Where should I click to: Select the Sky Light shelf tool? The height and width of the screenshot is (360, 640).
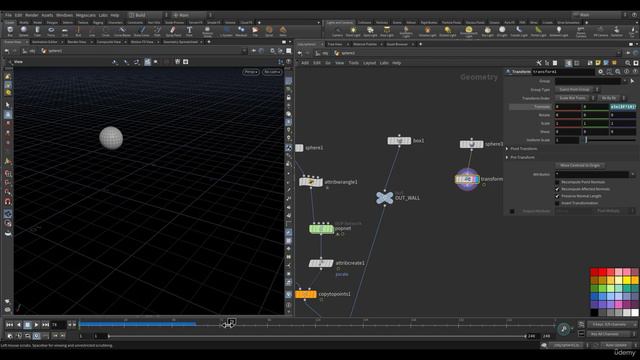pos(487,31)
